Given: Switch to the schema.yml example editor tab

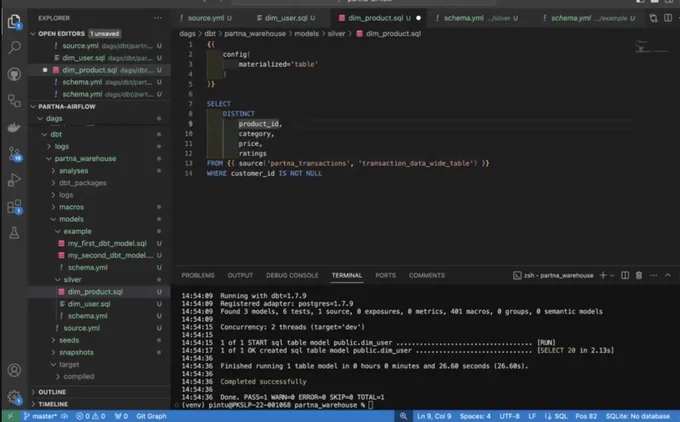Looking at the screenshot, I should (589, 18).
